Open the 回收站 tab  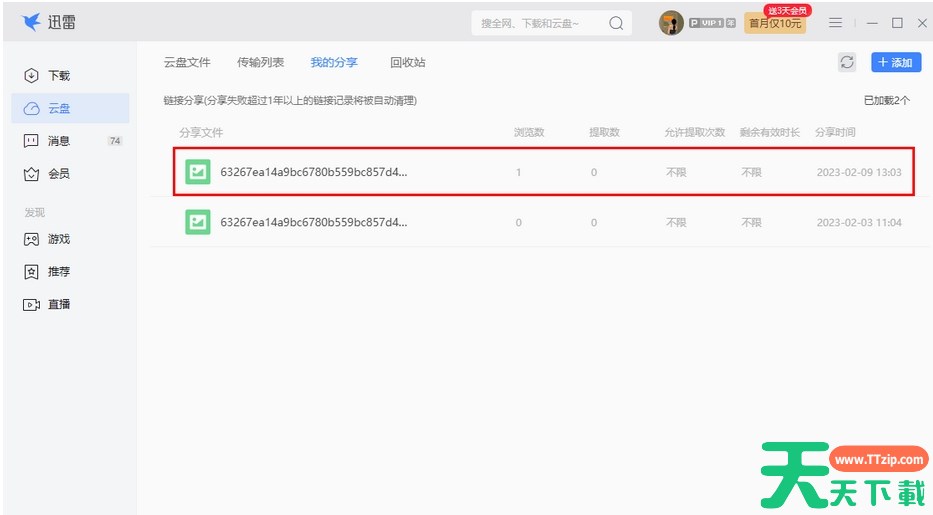(407, 62)
